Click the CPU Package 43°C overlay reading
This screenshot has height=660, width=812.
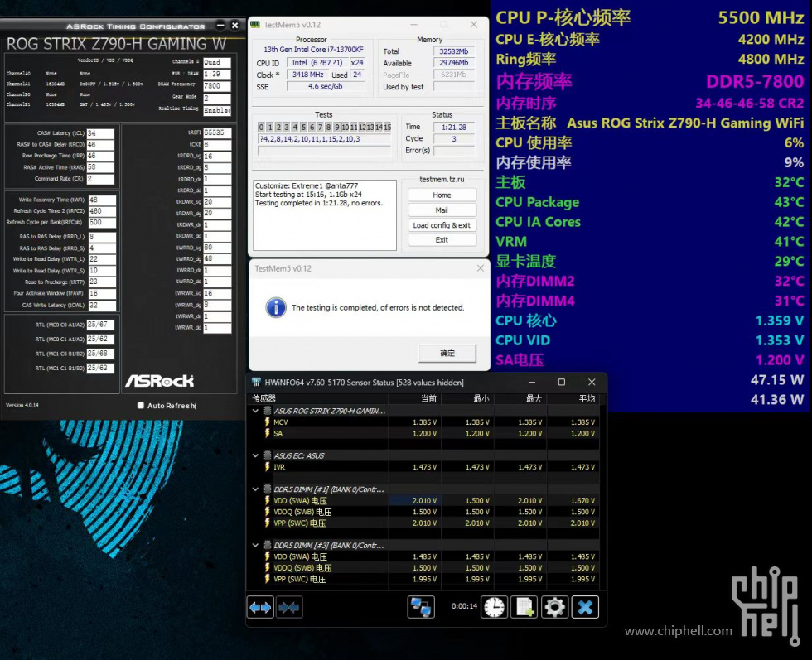[789, 202]
